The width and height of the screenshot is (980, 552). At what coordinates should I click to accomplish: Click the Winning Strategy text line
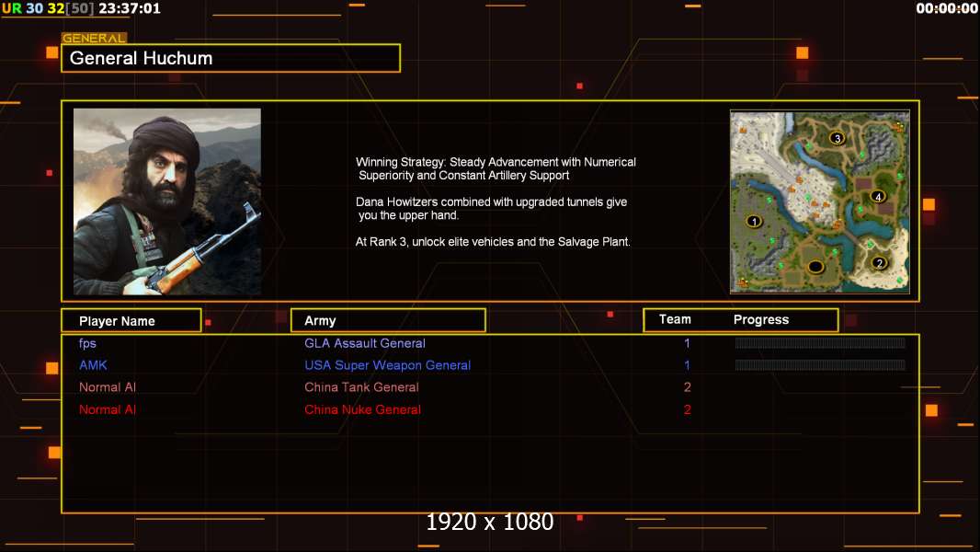pyautogui.click(x=496, y=168)
